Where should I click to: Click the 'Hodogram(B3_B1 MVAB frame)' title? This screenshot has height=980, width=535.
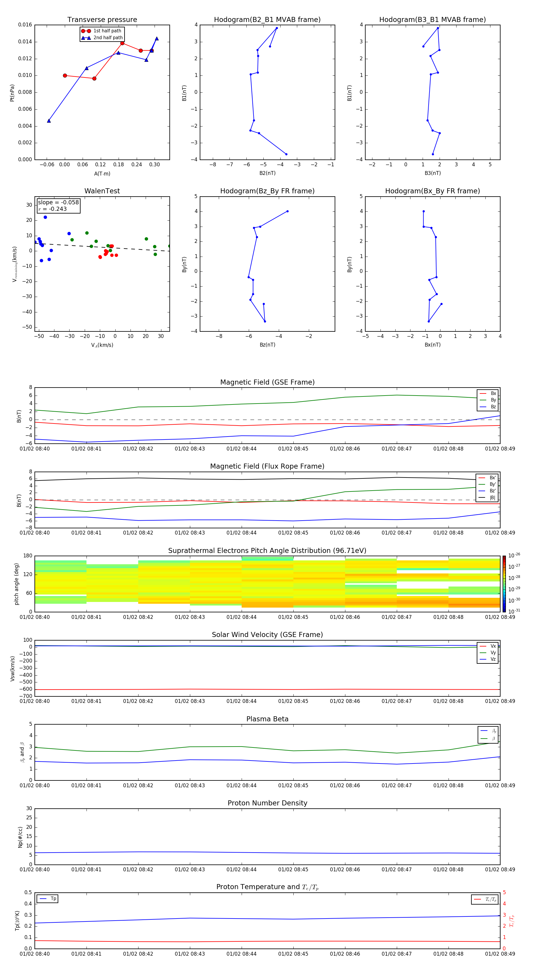coord(432,20)
